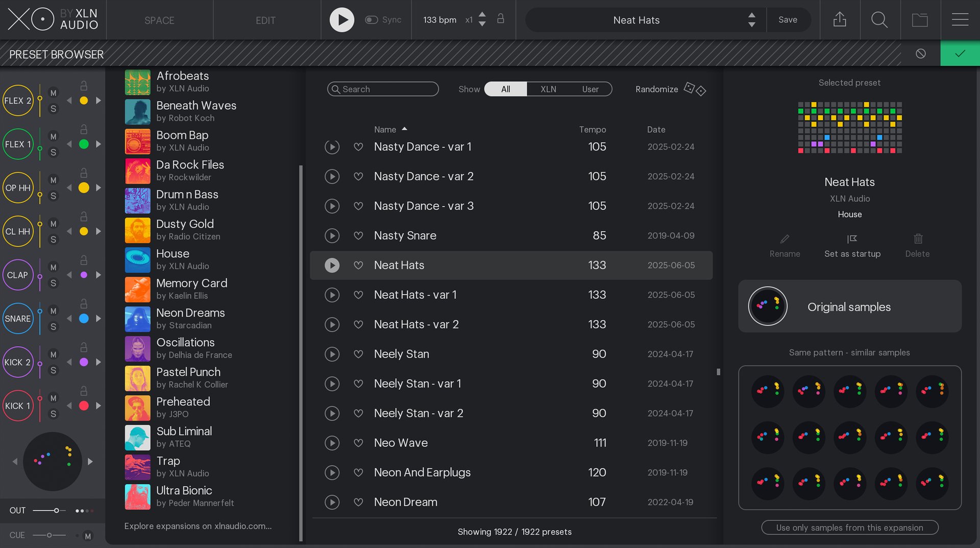980x548 pixels.
Task: Toggle lock icon on KICK 1 channel
Action: 84,391
